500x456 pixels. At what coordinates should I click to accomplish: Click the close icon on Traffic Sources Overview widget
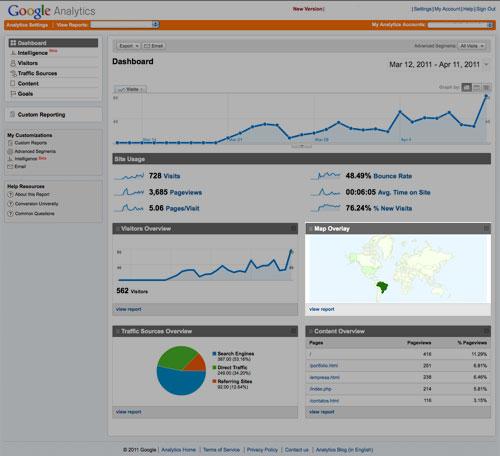pos(293,331)
